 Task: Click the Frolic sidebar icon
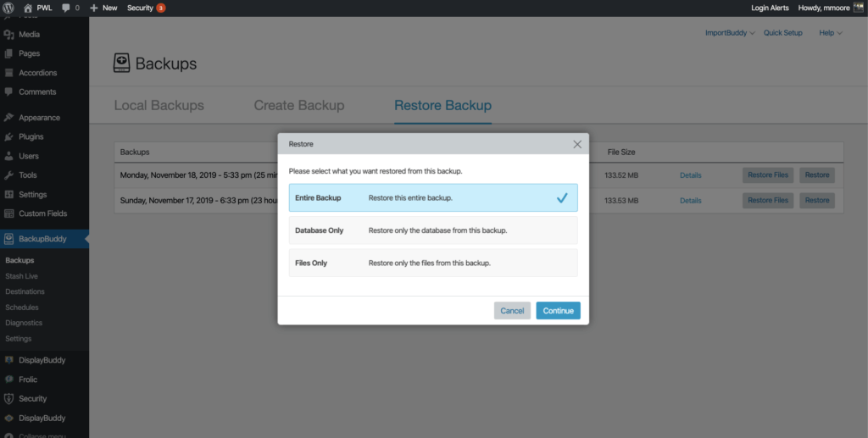(x=8, y=380)
